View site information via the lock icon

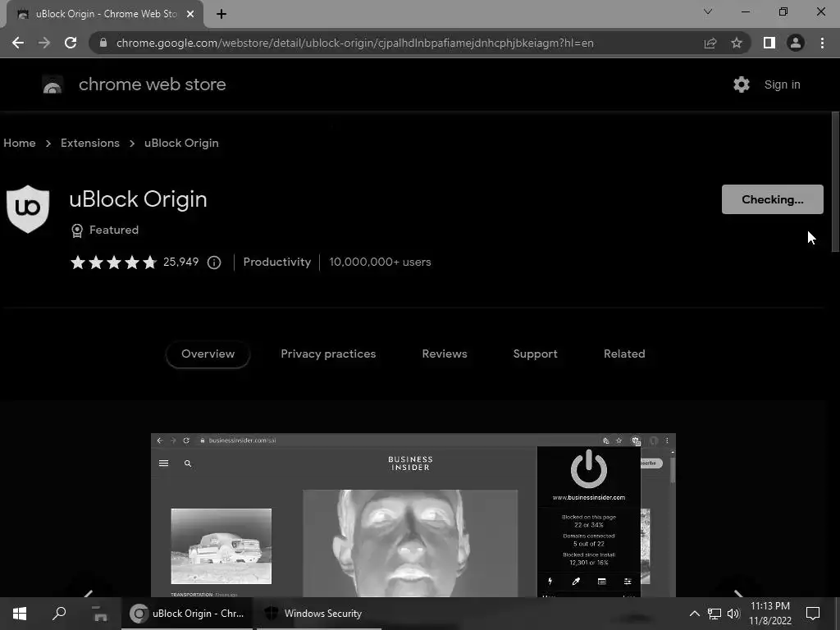coord(103,43)
